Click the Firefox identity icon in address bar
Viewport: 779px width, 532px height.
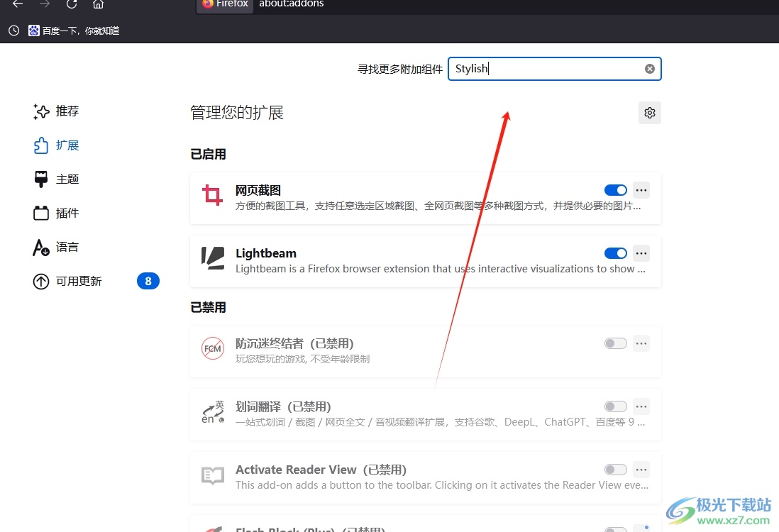[x=226, y=4]
